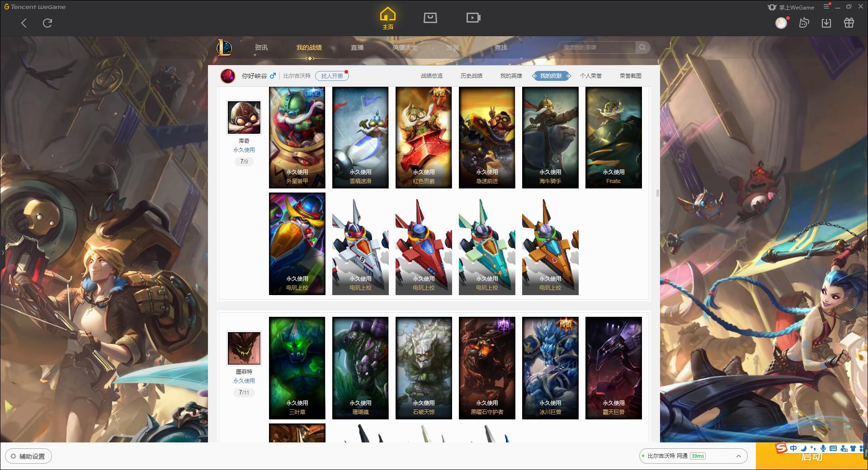Open 战绩总览 sub-tab
The height and width of the screenshot is (470, 868).
[x=432, y=76]
